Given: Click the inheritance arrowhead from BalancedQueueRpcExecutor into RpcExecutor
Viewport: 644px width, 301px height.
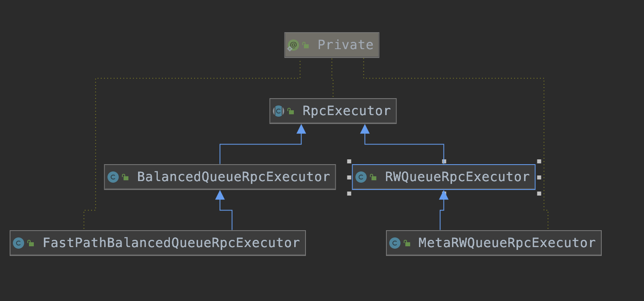Looking at the screenshot, I should (x=301, y=129).
